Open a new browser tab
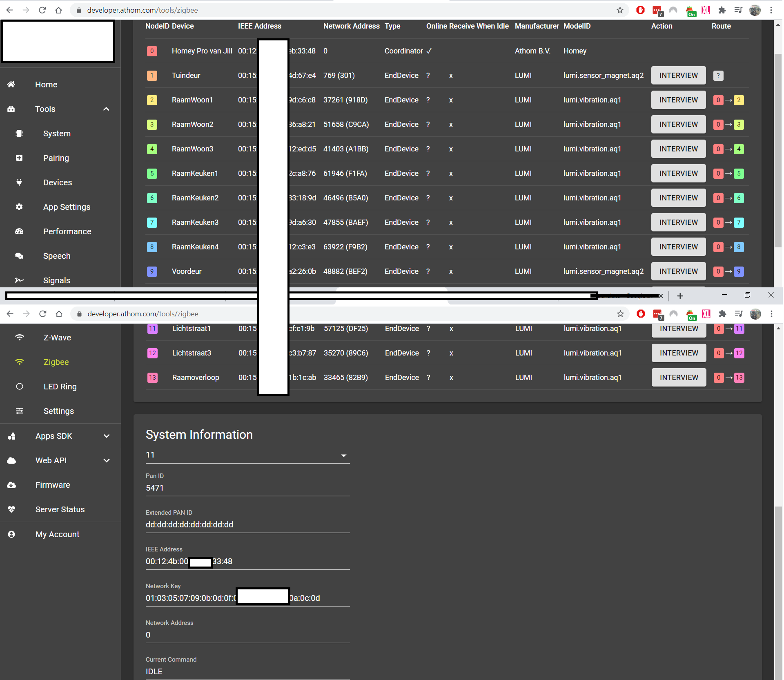The height and width of the screenshot is (680, 784). pyautogui.click(x=680, y=296)
